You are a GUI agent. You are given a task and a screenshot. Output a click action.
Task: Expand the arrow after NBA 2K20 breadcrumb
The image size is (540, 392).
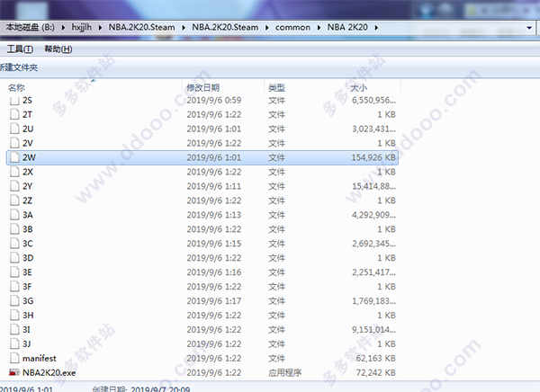pos(386,25)
